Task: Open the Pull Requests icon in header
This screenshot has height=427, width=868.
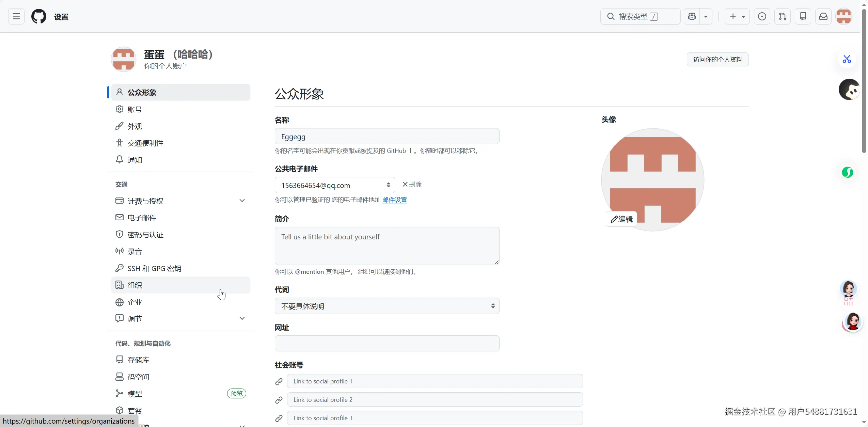Action: point(783,16)
